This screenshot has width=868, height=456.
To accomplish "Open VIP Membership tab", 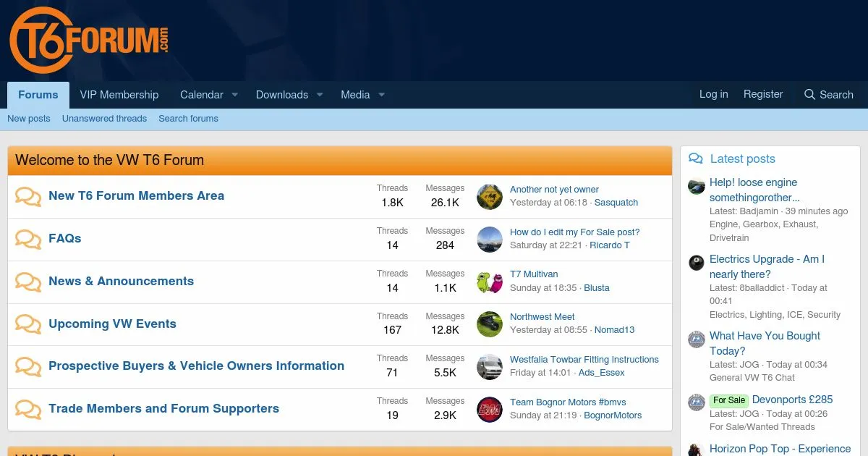I will (119, 95).
